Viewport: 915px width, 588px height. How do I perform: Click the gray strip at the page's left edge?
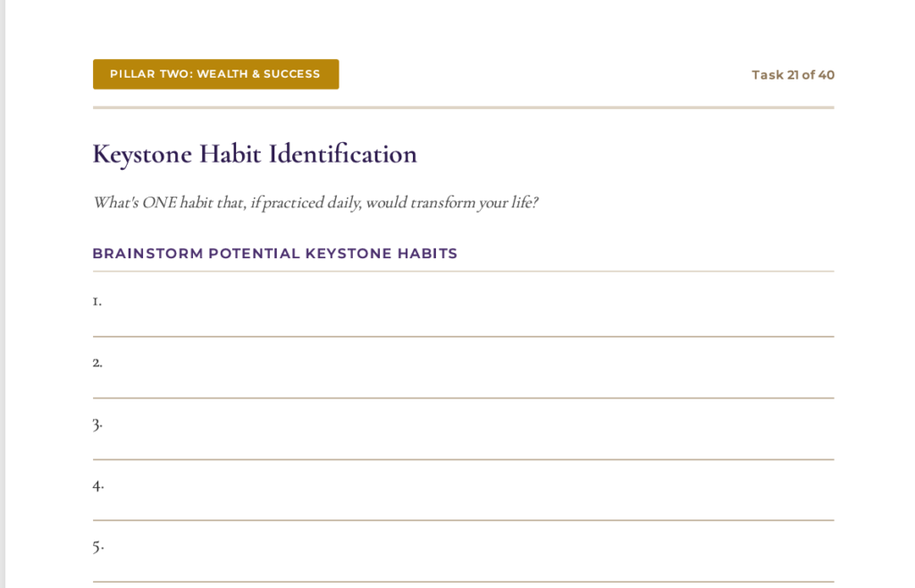click(3, 294)
